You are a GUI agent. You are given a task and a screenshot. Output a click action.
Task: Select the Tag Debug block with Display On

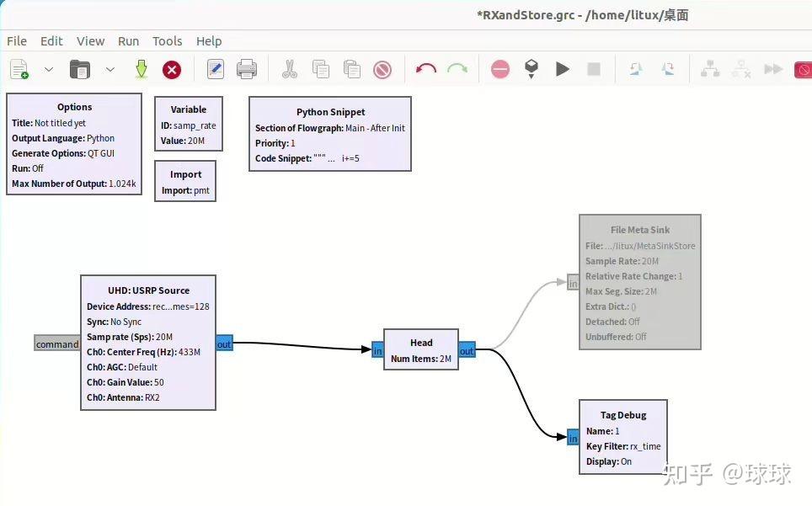(x=623, y=435)
